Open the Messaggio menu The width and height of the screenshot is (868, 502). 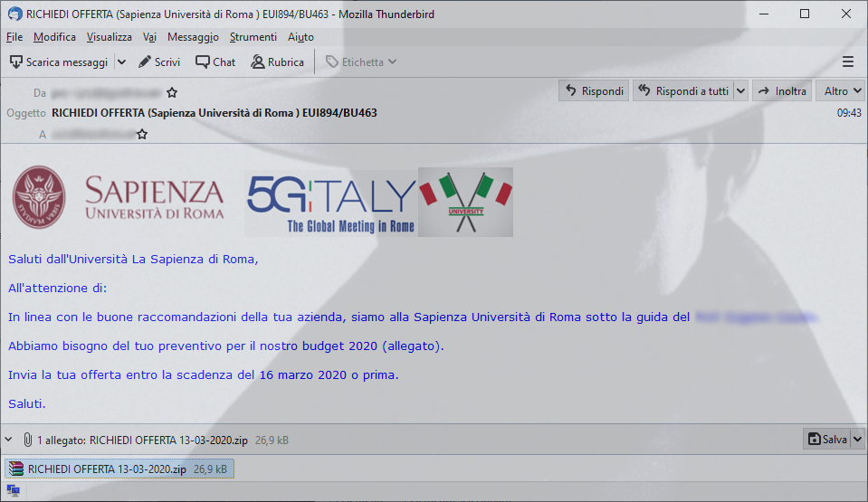click(193, 37)
